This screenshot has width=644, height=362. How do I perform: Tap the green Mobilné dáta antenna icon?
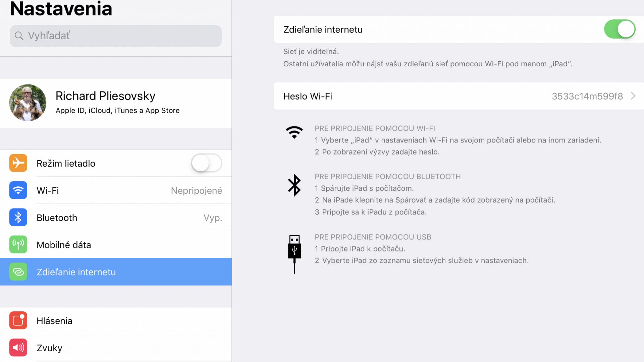point(18,245)
